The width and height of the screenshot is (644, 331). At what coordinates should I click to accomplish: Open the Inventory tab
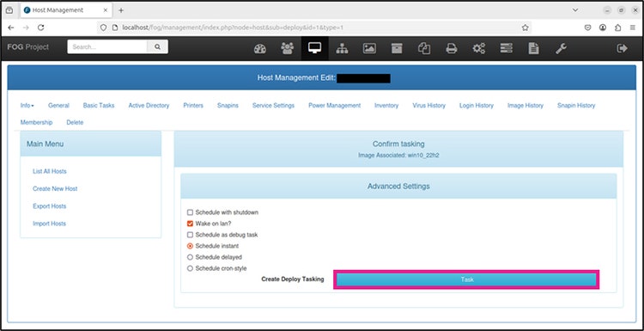(x=386, y=106)
